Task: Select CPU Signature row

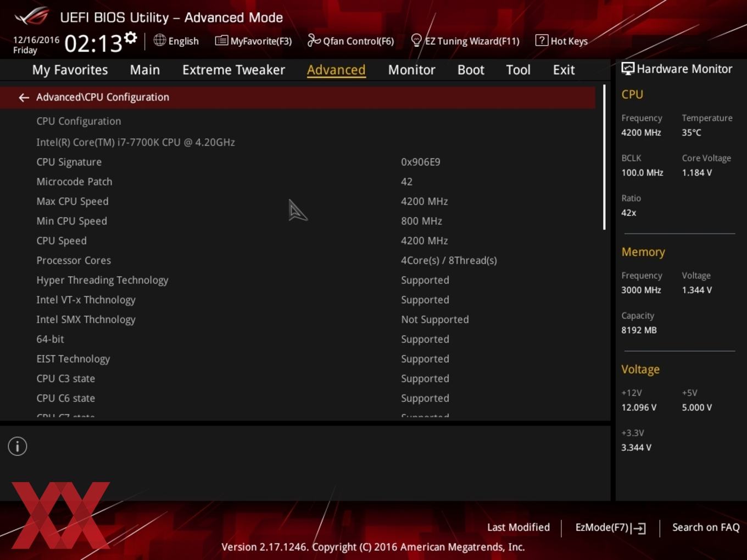Action: click(x=297, y=162)
